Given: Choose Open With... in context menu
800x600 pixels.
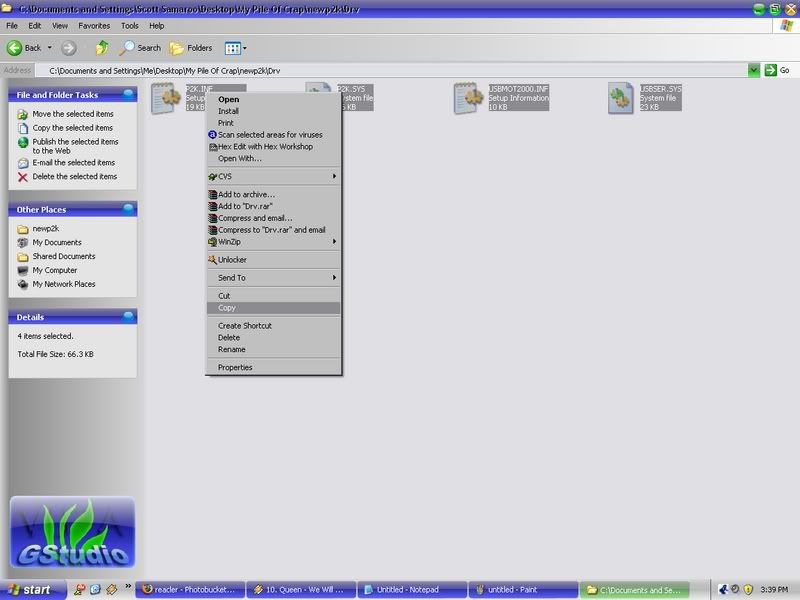Looking at the screenshot, I should (x=273, y=158).
